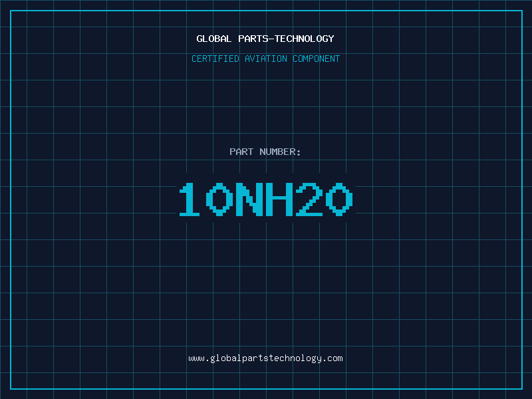Select the CERTIFIED AVIATION COMPONENT subtitle
The width and height of the screenshot is (532, 399).
pos(265,59)
